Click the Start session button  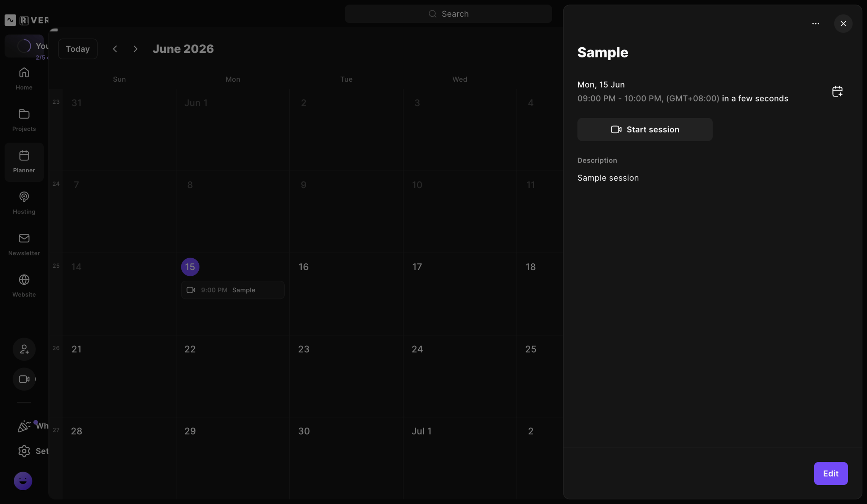(645, 129)
